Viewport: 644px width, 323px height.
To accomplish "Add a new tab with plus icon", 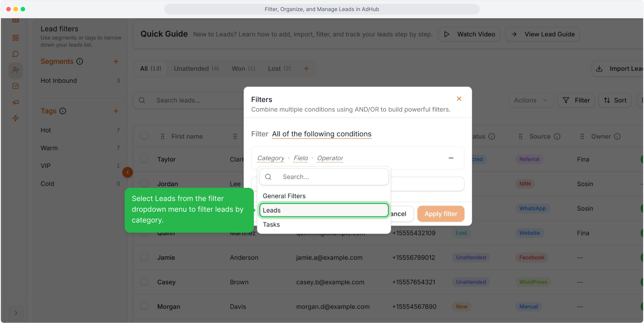I will point(306,68).
